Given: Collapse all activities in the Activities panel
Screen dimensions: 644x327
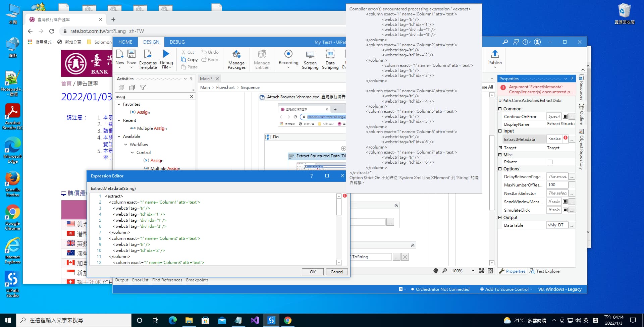Looking at the screenshot, I should [x=132, y=88].
